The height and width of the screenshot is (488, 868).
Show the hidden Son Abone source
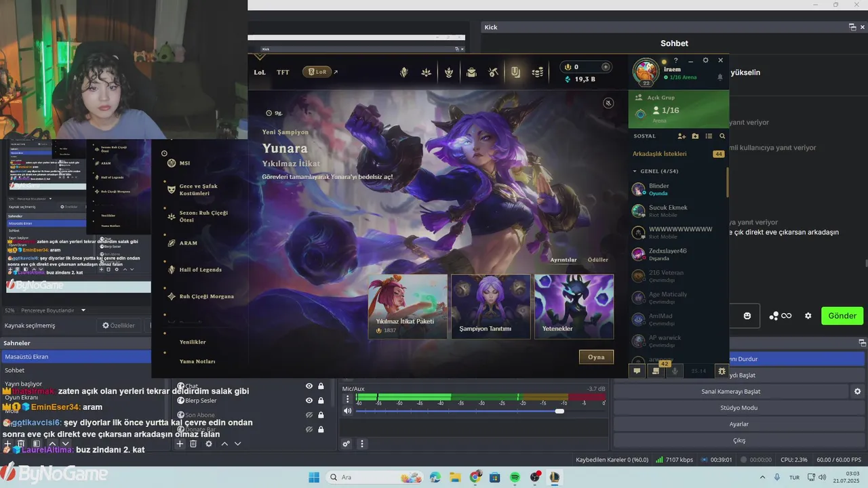click(x=309, y=415)
